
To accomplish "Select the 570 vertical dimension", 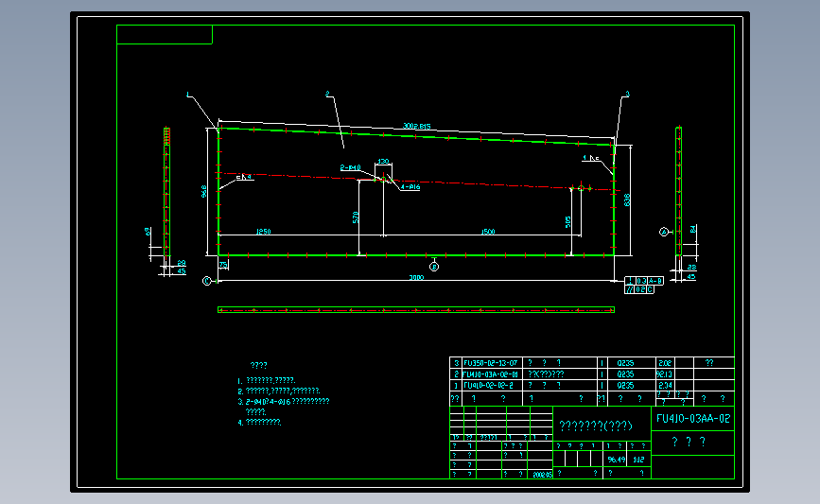I will tap(356, 217).
